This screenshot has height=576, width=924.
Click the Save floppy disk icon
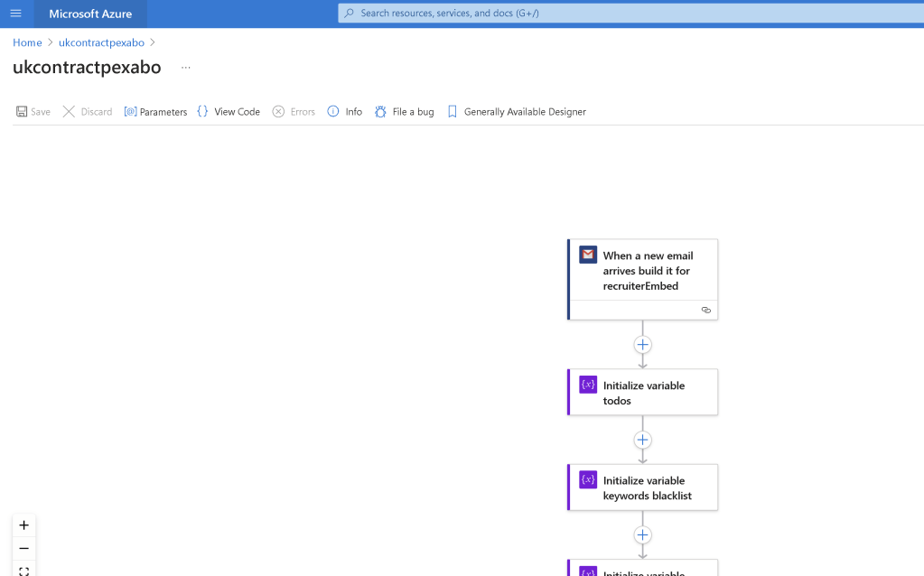(21, 111)
